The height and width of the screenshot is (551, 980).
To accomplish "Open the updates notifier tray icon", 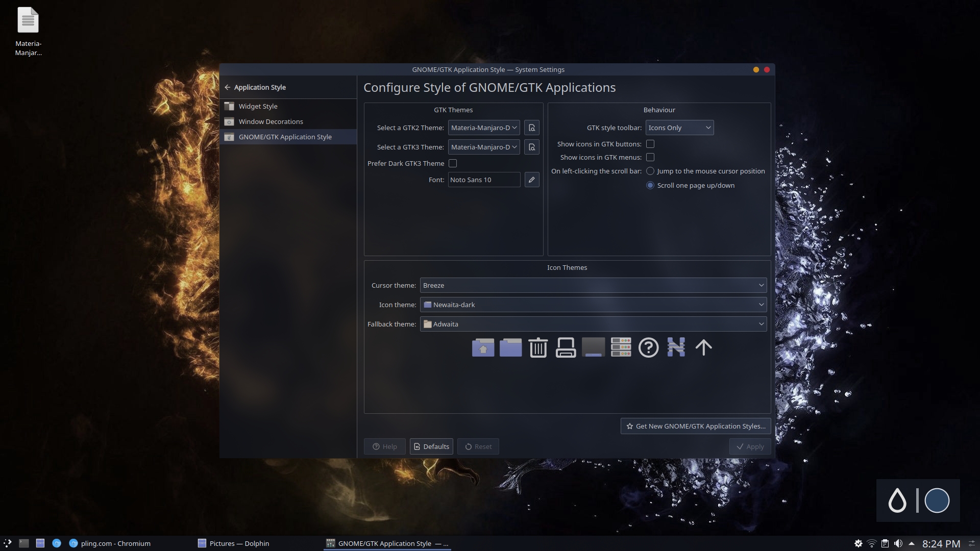I will click(x=859, y=543).
